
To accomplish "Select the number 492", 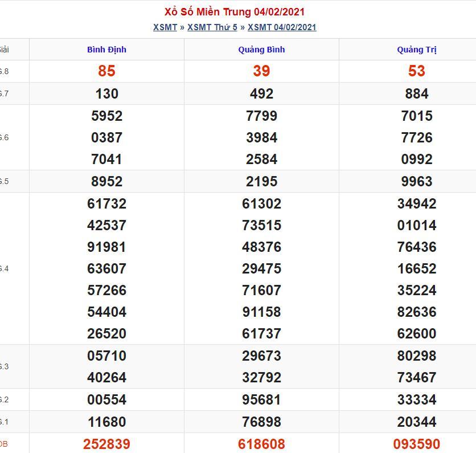I will (261, 93).
